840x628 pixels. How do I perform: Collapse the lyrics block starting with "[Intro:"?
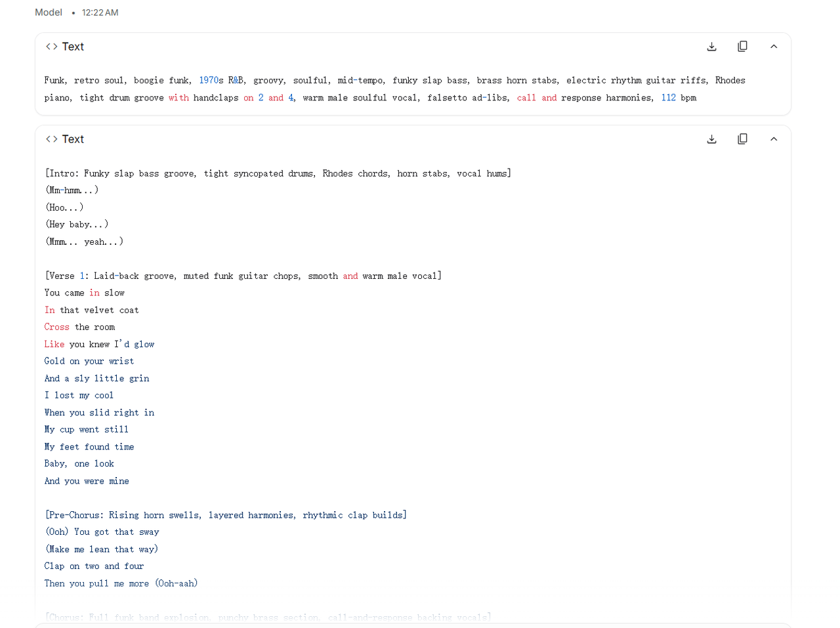pyautogui.click(x=774, y=139)
